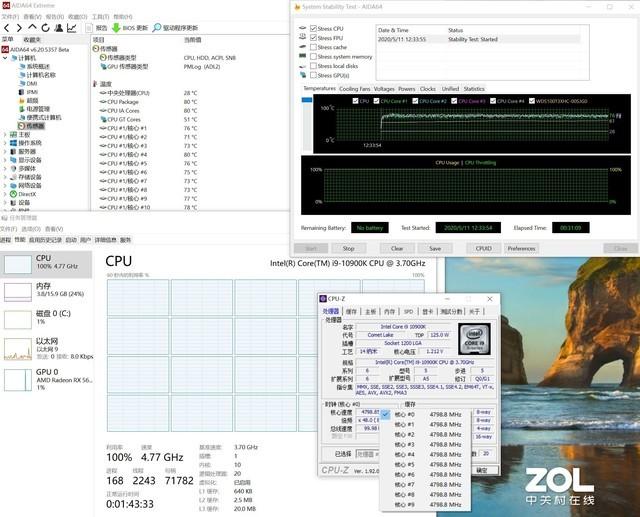Click the DirectX icon in tree

tap(13, 194)
